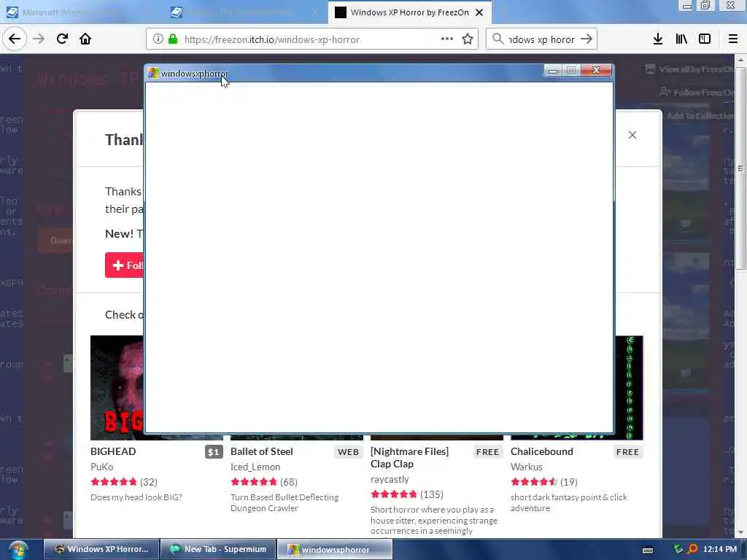Image resolution: width=747 pixels, height=560 pixels.
Task: Submit search with the arrow button
Action: [587, 39]
